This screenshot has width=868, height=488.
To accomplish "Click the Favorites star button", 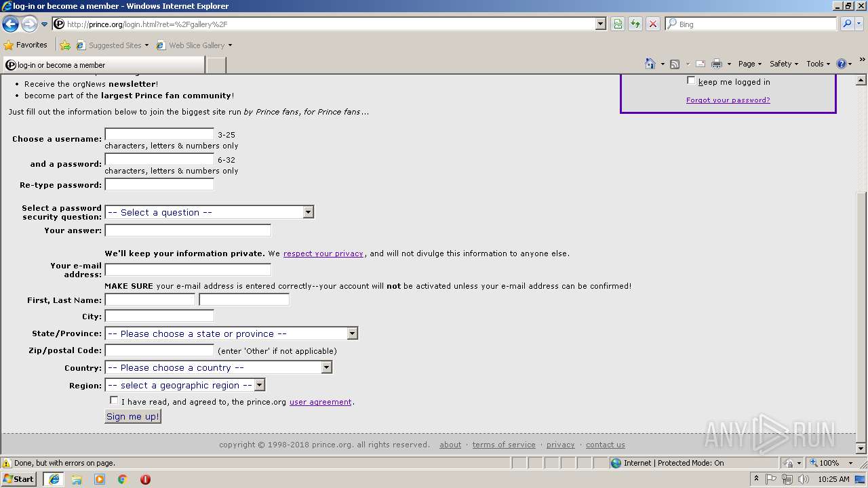I will click(26, 45).
